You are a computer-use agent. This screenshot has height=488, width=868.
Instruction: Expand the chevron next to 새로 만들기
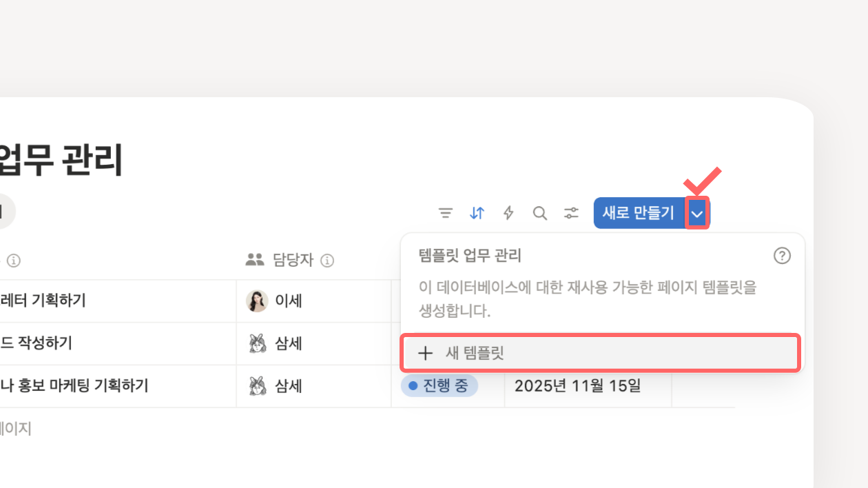[x=697, y=214]
